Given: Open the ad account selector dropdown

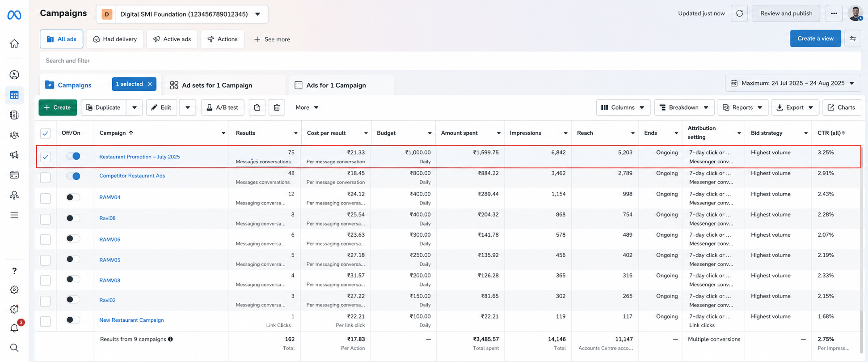Looking at the screenshot, I should (182, 14).
